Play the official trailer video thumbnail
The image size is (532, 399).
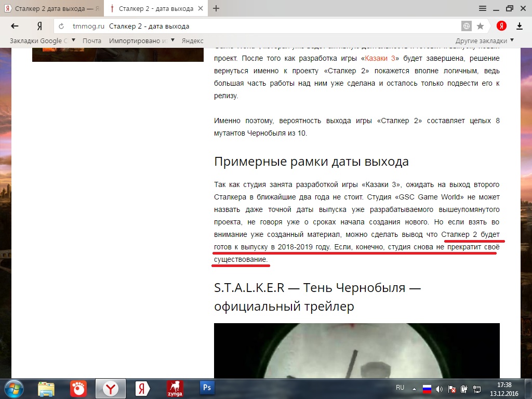[356, 351]
